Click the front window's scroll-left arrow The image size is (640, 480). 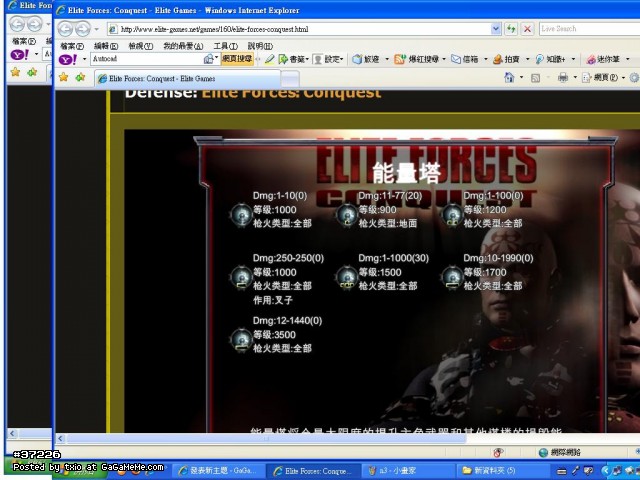click(x=60, y=439)
